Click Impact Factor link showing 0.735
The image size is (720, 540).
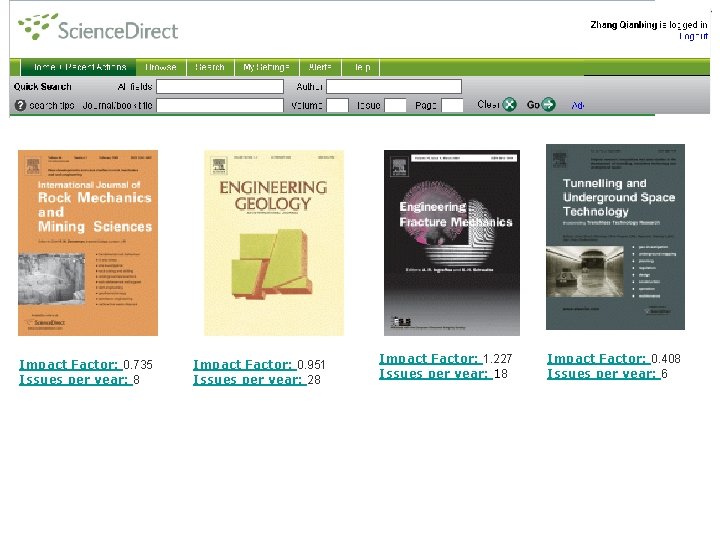(70, 365)
